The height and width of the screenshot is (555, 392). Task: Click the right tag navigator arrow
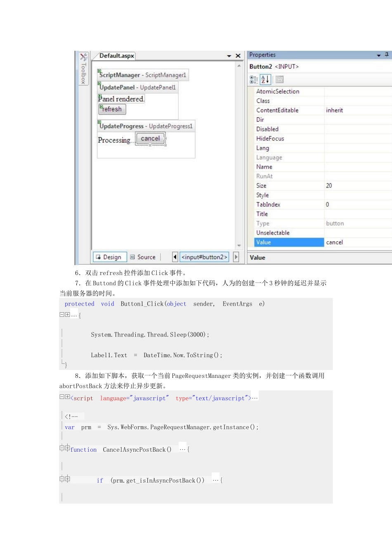click(x=236, y=257)
